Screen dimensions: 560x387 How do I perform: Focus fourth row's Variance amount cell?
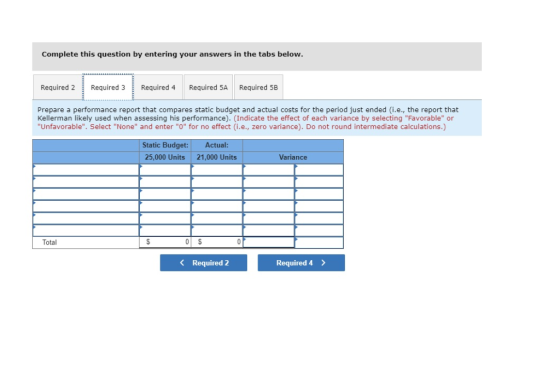[269, 206]
